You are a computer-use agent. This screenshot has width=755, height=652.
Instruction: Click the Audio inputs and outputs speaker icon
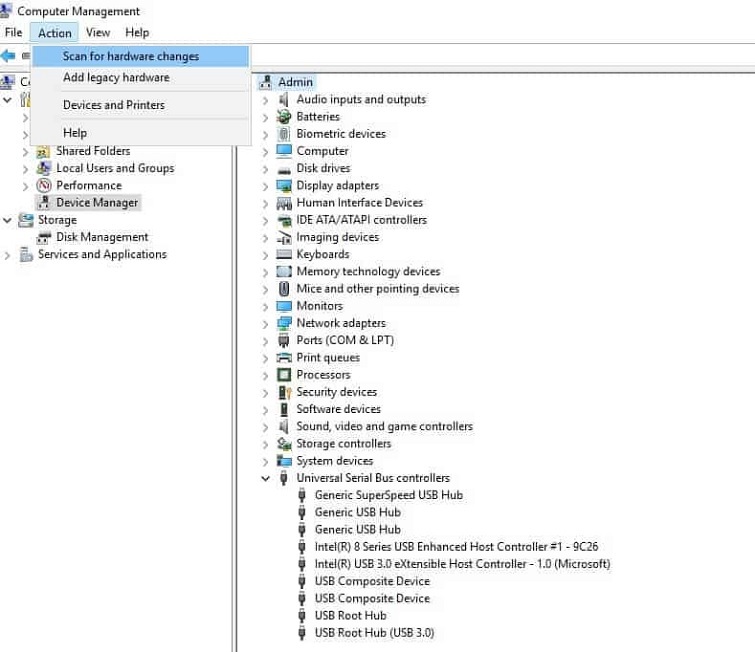284,100
